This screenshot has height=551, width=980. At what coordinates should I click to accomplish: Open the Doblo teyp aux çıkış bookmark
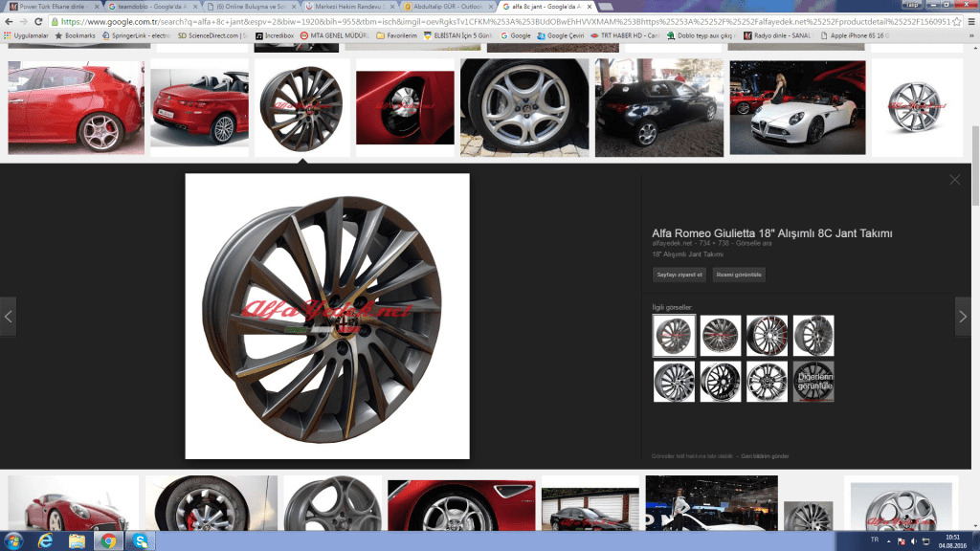click(x=702, y=35)
